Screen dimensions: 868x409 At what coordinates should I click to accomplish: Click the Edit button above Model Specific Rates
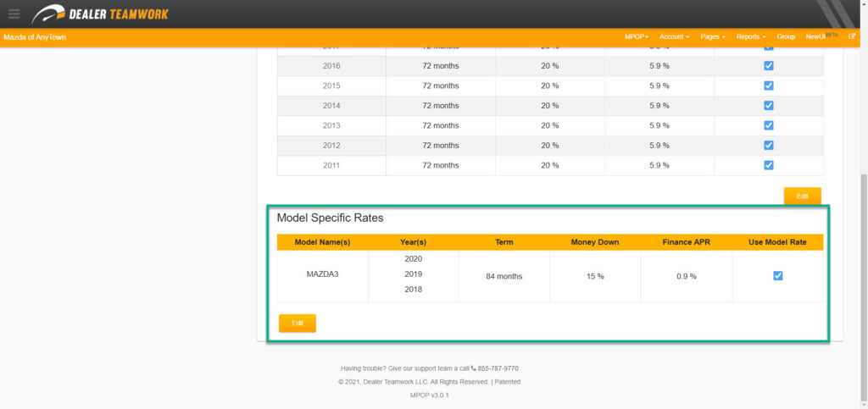tap(802, 196)
